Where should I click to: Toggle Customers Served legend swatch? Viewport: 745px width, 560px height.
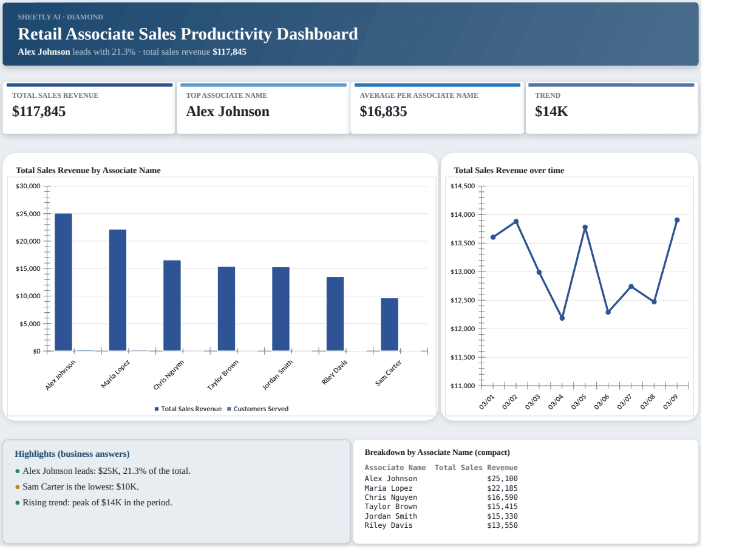tap(229, 409)
